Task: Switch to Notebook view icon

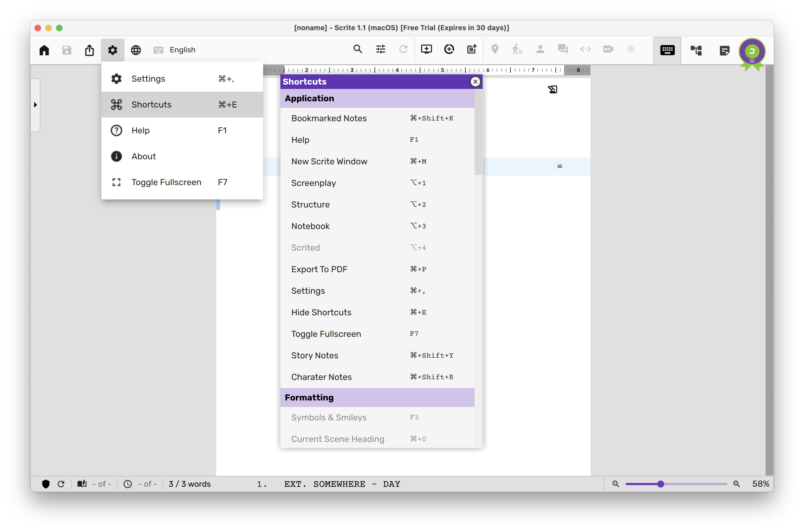Action: [724, 51]
